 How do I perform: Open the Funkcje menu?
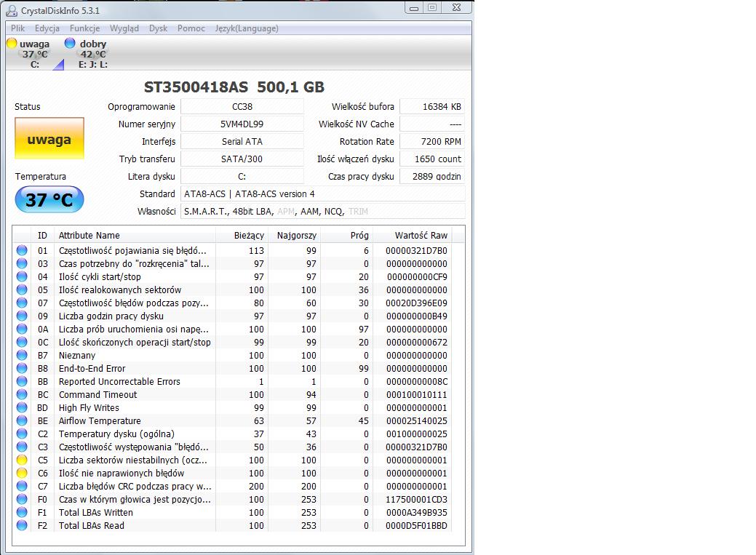(85, 28)
